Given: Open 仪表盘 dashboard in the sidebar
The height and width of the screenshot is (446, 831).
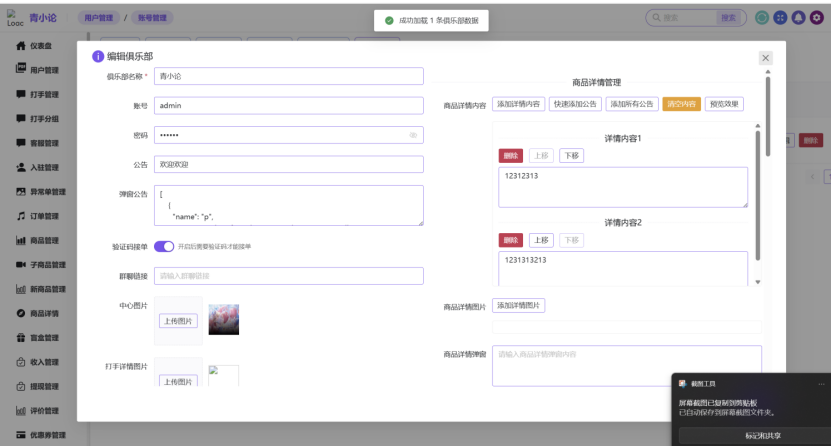Looking at the screenshot, I should tap(34, 46).
